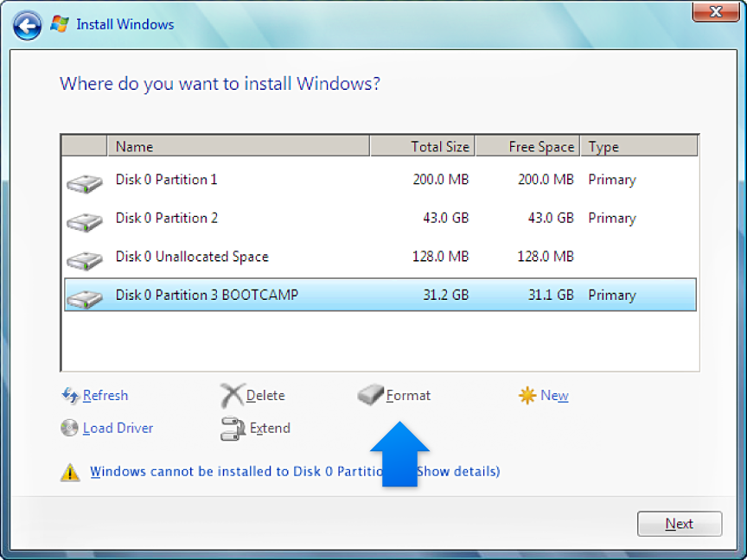The image size is (747, 560).
Task: Click drive icon for Unallocated Space row
Action: [x=85, y=260]
